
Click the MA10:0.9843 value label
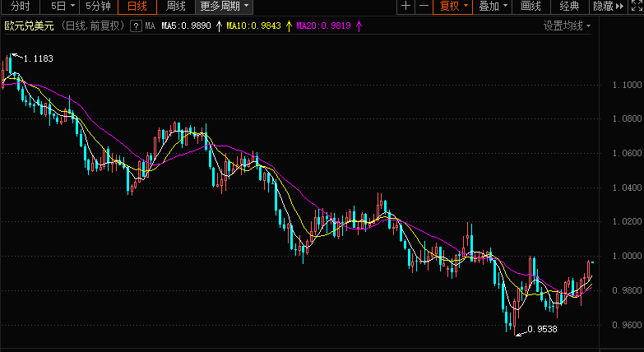pyautogui.click(x=254, y=26)
